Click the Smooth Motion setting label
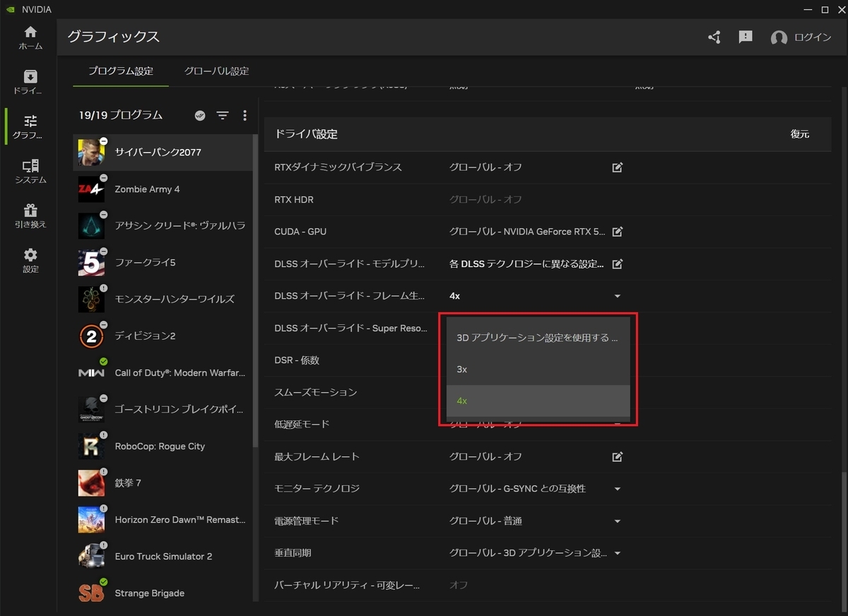The height and width of the screenshot is (616, 848). 316,392
